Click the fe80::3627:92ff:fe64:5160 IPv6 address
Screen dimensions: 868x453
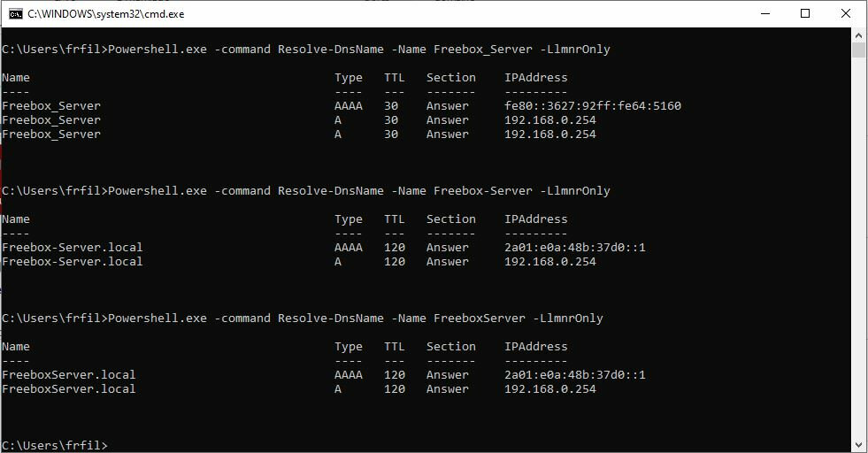(592, 106)
